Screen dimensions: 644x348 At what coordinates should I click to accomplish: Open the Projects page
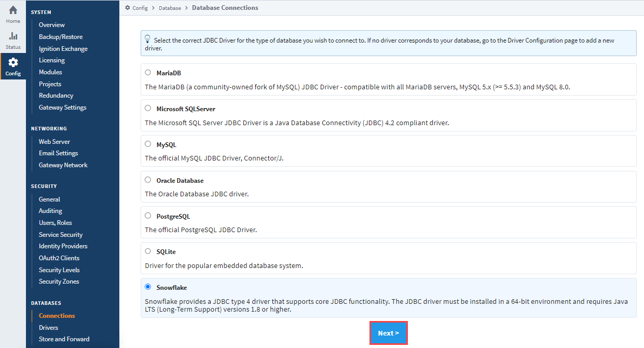click(x=50, y=84)
